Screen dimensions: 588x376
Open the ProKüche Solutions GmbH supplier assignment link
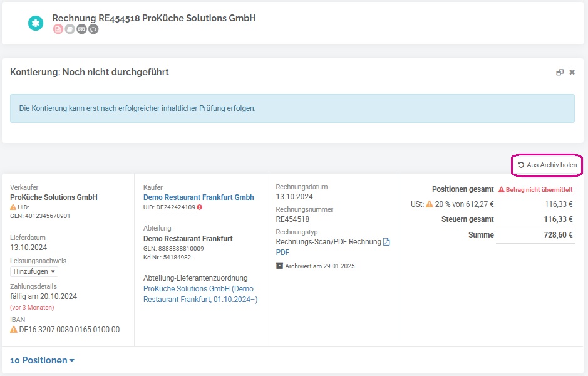tap(200, 294)
